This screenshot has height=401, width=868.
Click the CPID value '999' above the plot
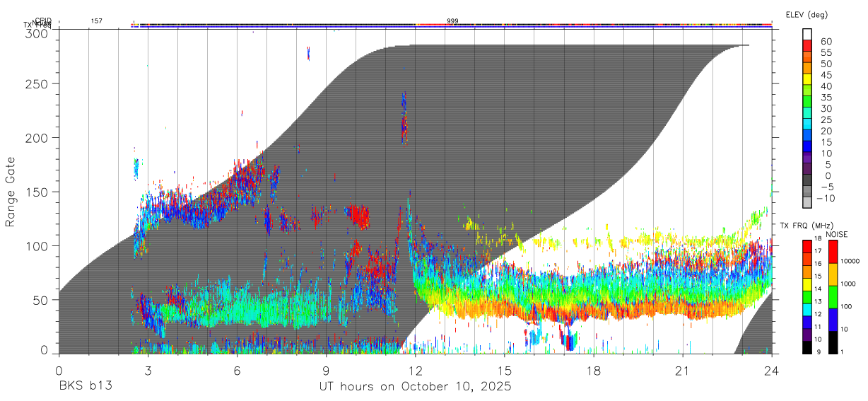(x=452, y=21)
